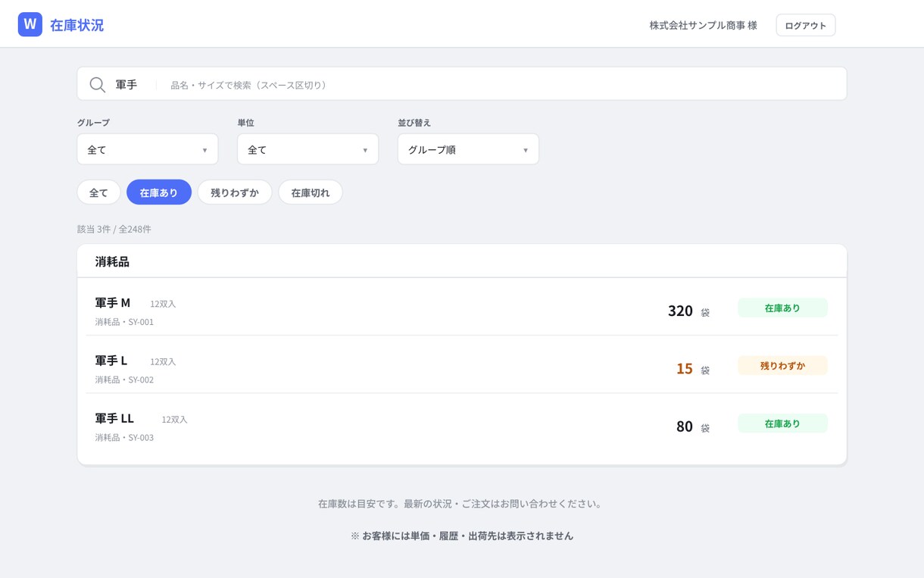The image size is (924, 578).
Task: Click the 軍手 LL item name
Action: tap(114, 418)
